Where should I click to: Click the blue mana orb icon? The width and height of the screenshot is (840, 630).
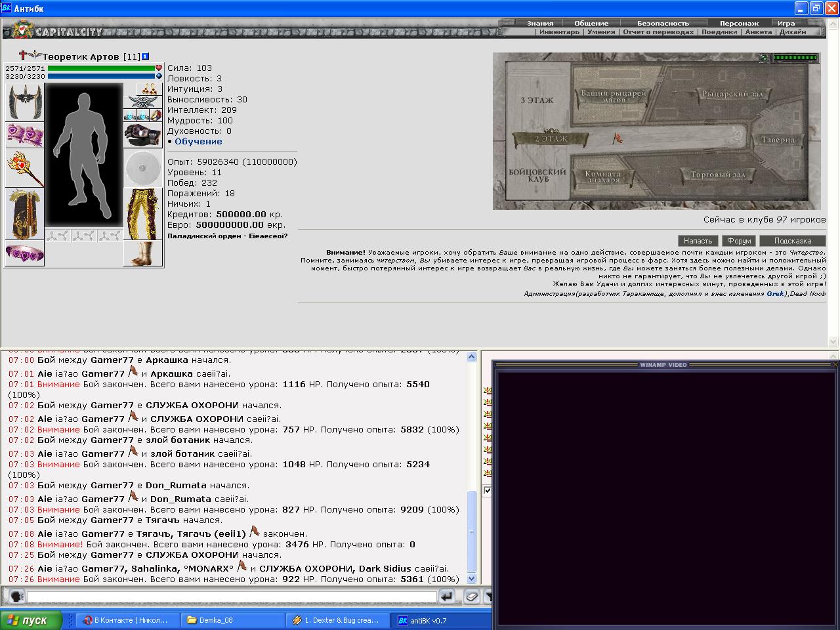159,76
